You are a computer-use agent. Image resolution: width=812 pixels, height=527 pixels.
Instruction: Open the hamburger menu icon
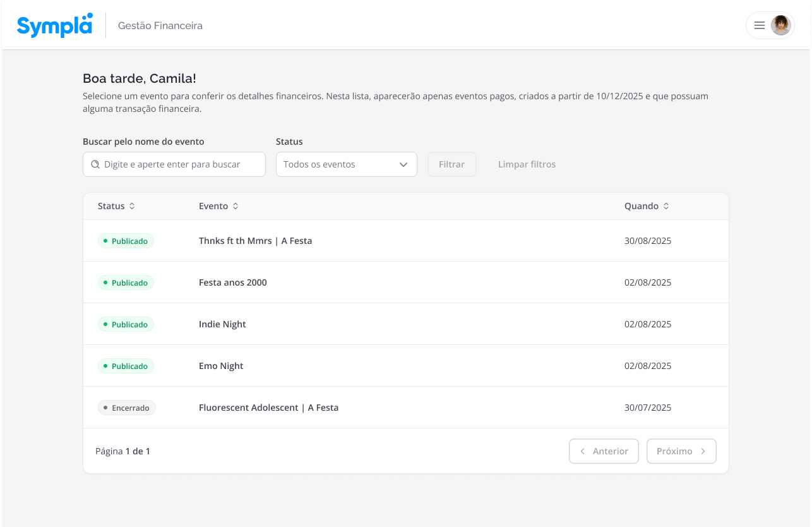coord(760,25)
